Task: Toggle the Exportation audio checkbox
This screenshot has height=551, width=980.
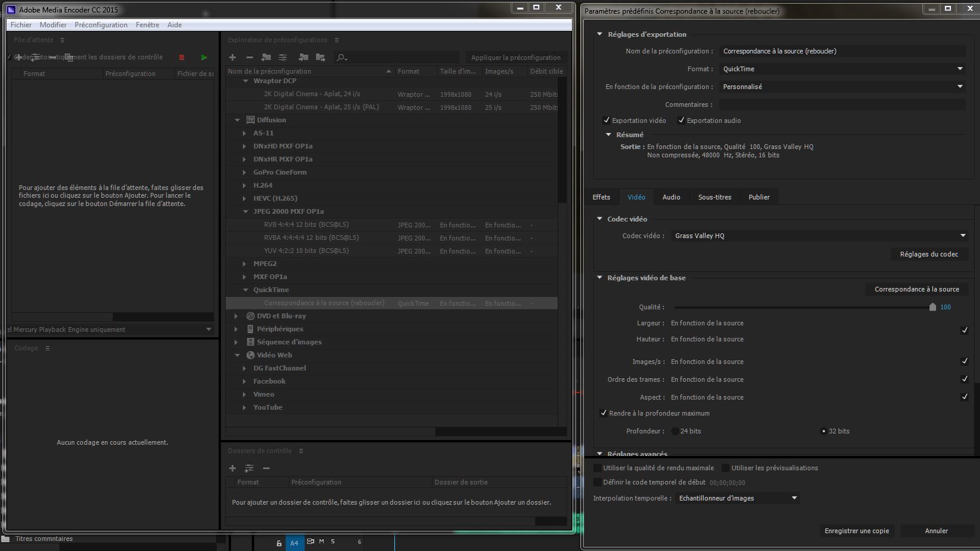Action: (681, 121)
